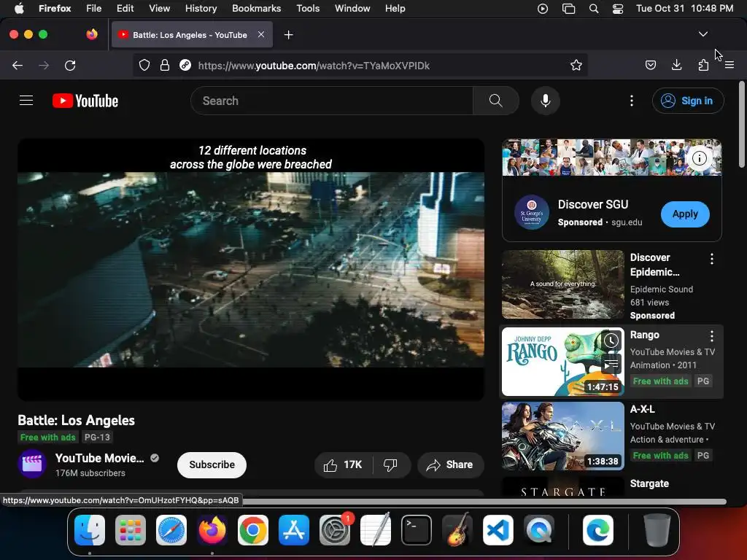The height and width of the screenshot is (560, 747).
Task: Open Firefox application menu
Action: pos(729,65)
